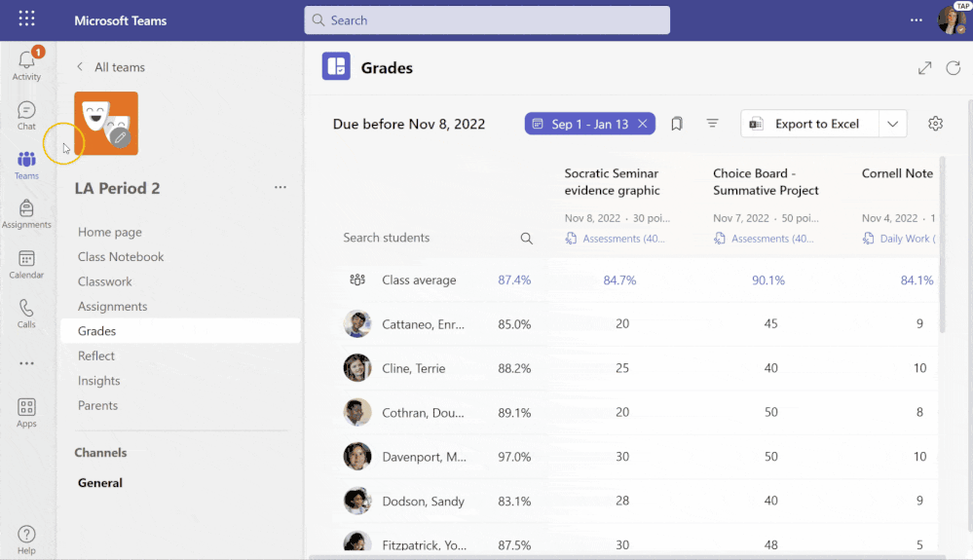The image size is (973, 560).
Task: Show more apps ellipsis in rail
Action: [x=26, y=363]
